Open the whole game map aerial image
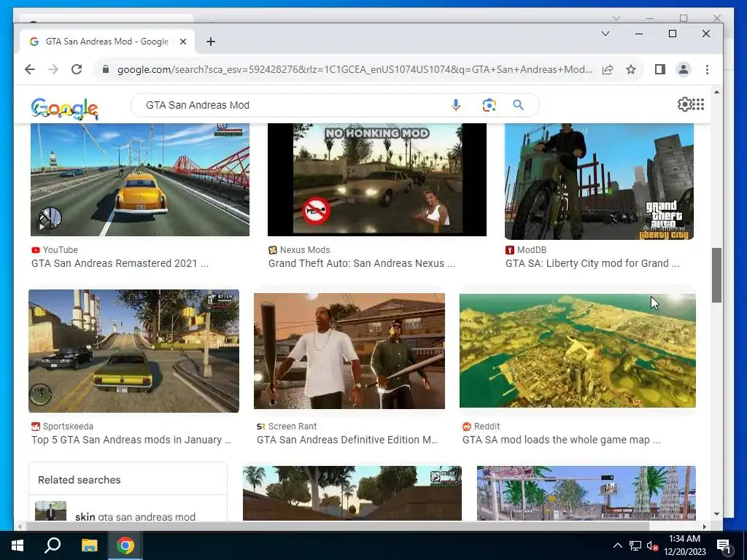This screenshot has height=560, width=747. click(x=578, y=351)
